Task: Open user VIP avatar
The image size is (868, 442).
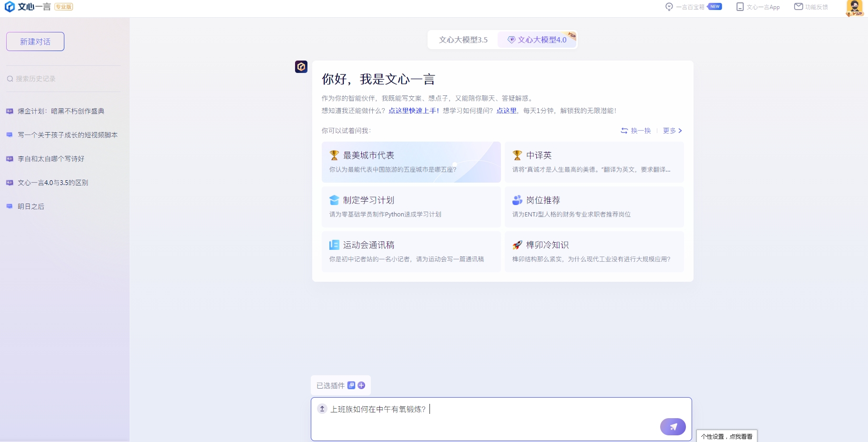Action: click(854, 8)
